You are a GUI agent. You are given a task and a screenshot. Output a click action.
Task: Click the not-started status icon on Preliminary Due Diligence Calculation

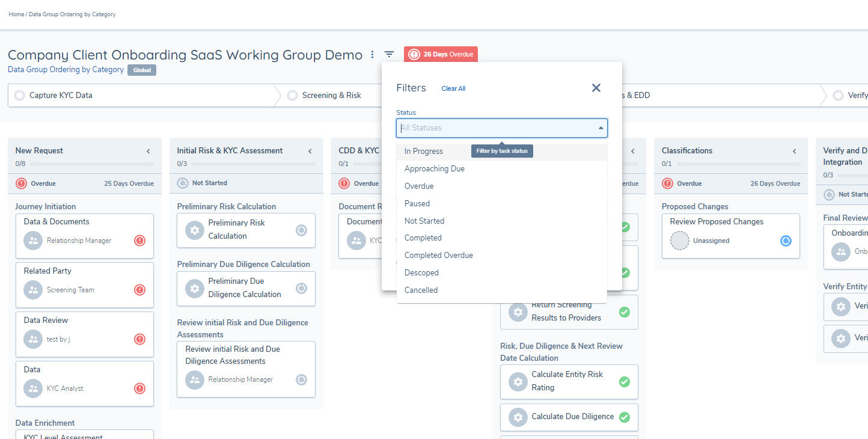(302, 288)
